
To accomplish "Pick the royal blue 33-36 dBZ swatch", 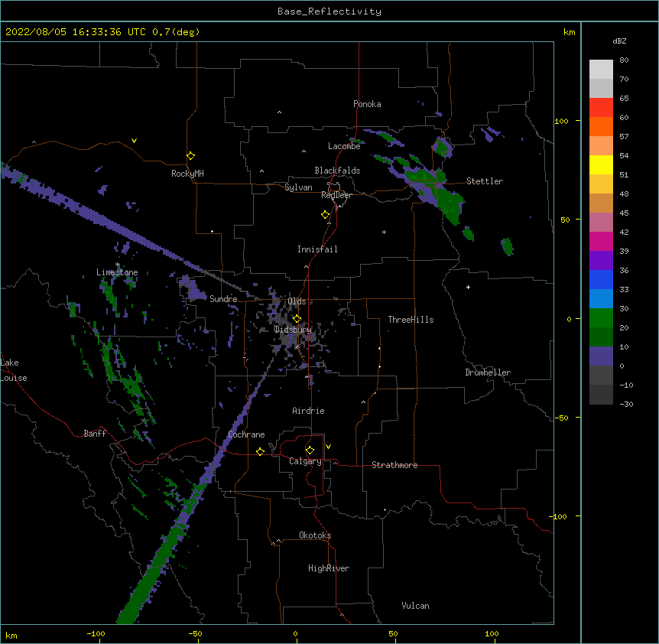I will pos(601,279).
